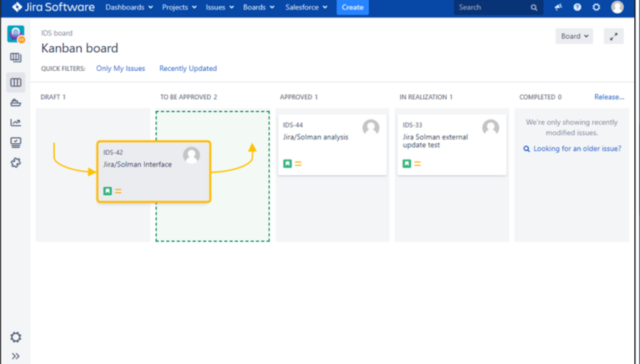Expand the Board dropdown button
This screenshot has width=640, height=364.
575,36
